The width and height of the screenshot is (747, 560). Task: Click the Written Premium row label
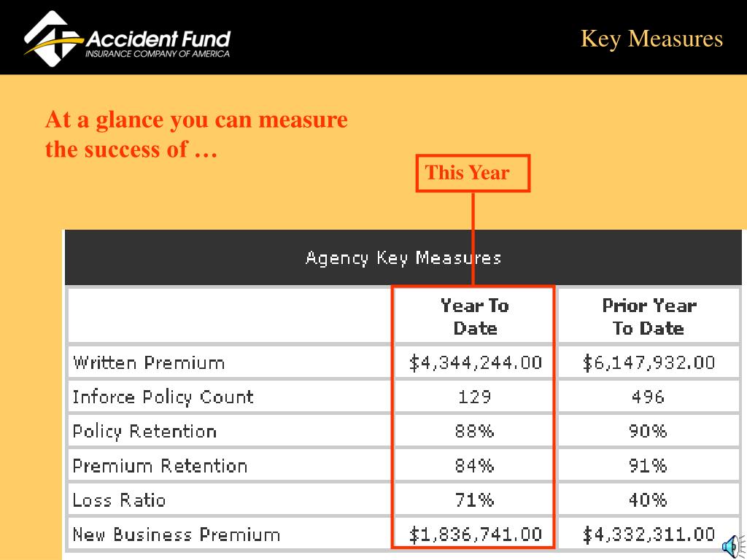pyautogui.click(x=149, y=362)
